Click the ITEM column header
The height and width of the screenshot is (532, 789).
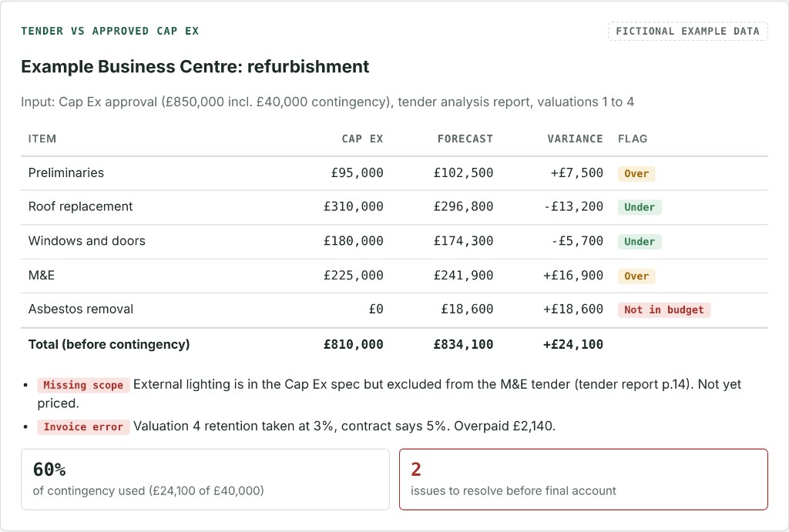point(42,139)
